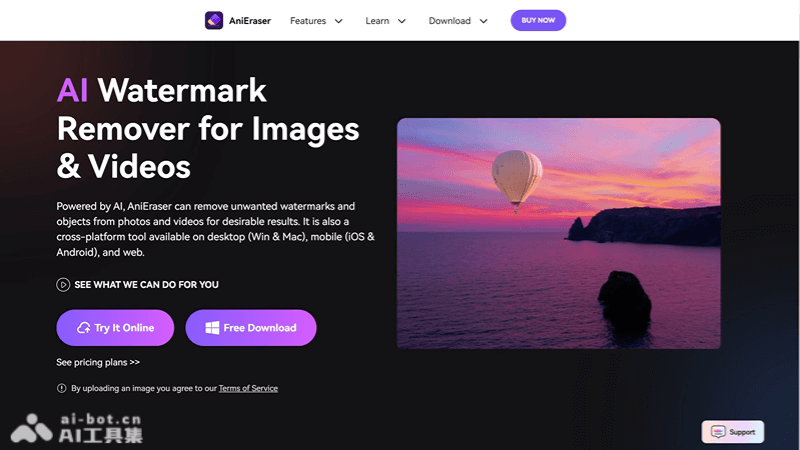
Task: Click the chat bubble icon on Support
Action: click(717, 432)
